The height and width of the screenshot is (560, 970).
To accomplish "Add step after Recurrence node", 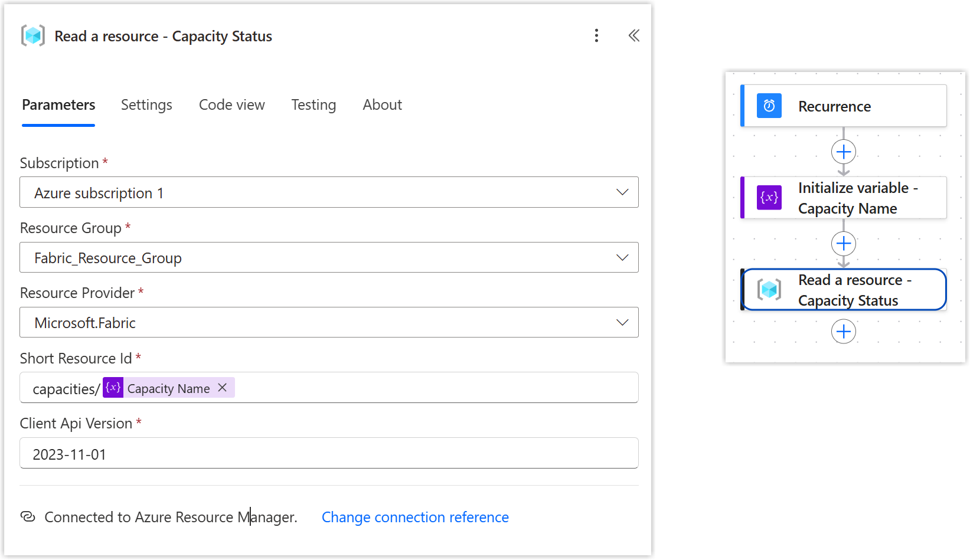I will tap(844, 152).
